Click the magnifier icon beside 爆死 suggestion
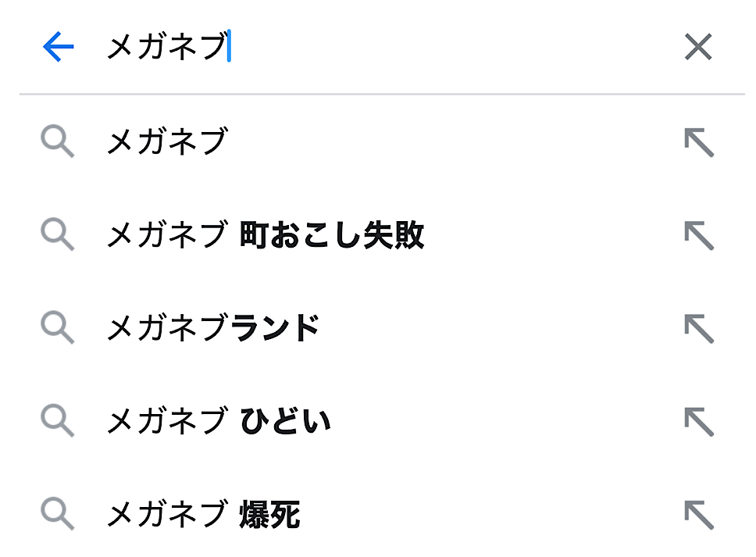The height and width of the screenshot is (557, 756). pyautogui.click(x=57, y=515)
